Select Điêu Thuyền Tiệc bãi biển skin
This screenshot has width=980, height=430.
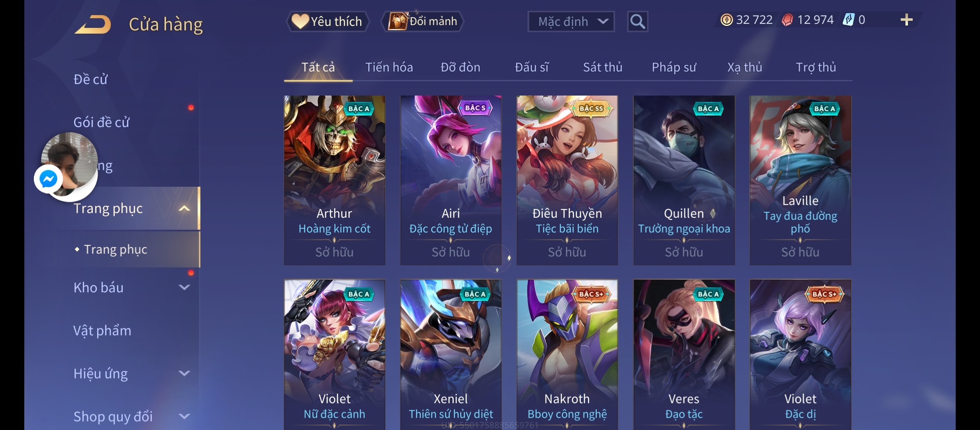tap(567, 180)
